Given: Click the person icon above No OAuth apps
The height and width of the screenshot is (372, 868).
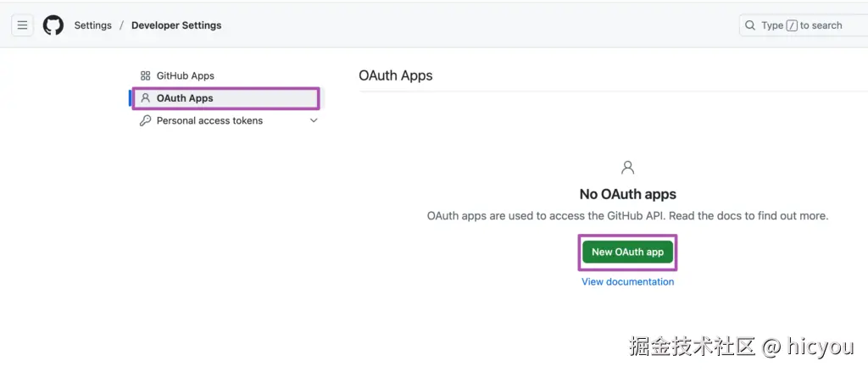Looking at the screenshot, I should pyautogui.click(x=627, y=167).
